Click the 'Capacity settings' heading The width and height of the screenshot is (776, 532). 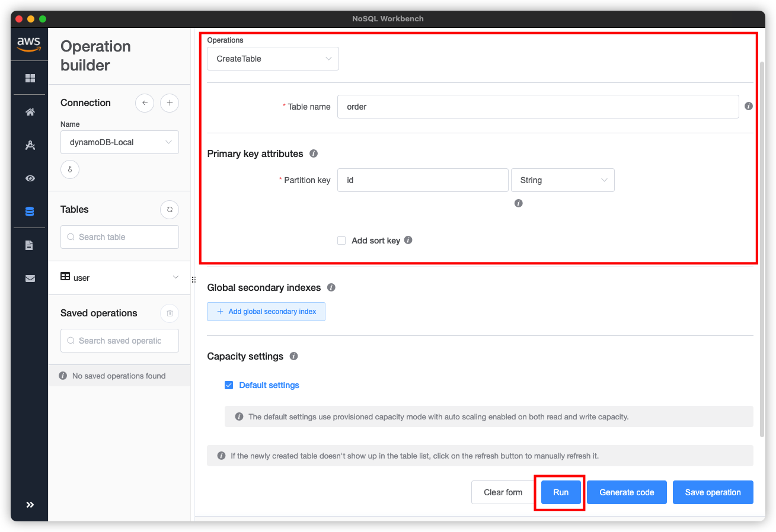point(245,356)
